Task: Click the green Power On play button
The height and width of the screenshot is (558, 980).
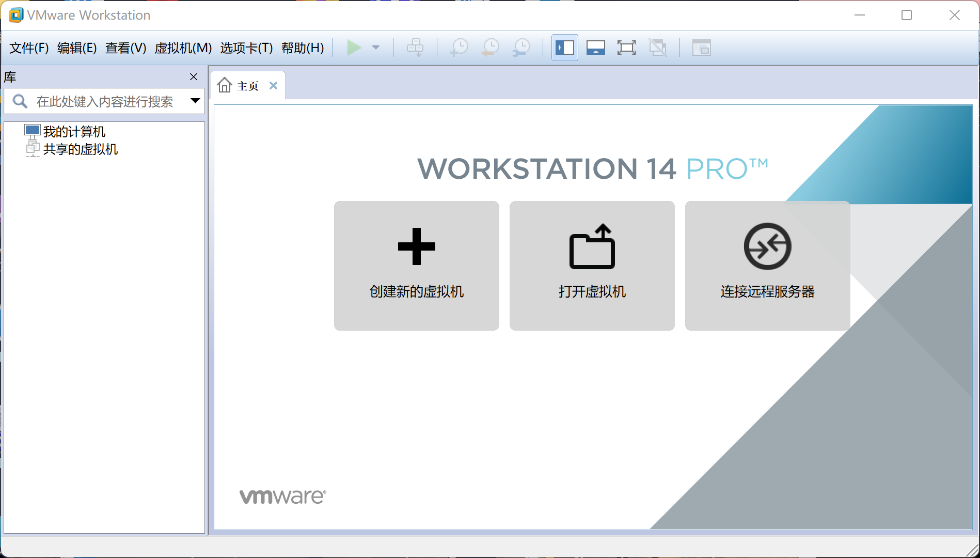Action: (x=354, y=48)
